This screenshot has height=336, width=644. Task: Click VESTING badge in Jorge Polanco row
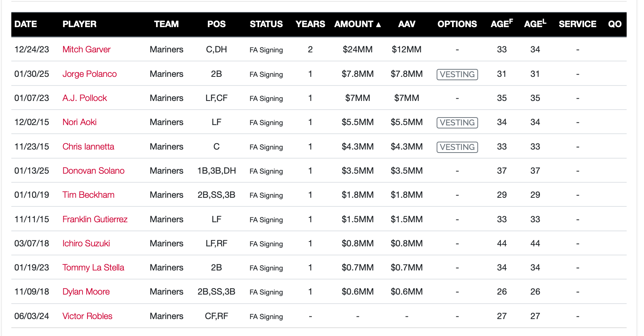pyautogui.click(x=457, y=74)
